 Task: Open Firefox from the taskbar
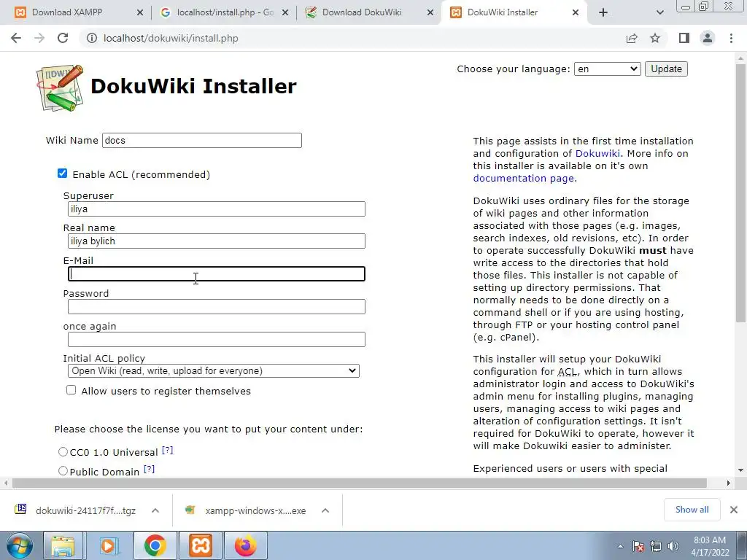[246, 545]
